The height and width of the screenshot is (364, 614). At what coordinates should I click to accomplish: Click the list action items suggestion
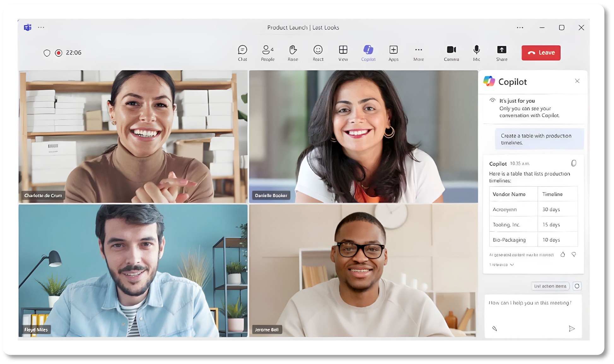pyautogui.click(x=550, y=286)
